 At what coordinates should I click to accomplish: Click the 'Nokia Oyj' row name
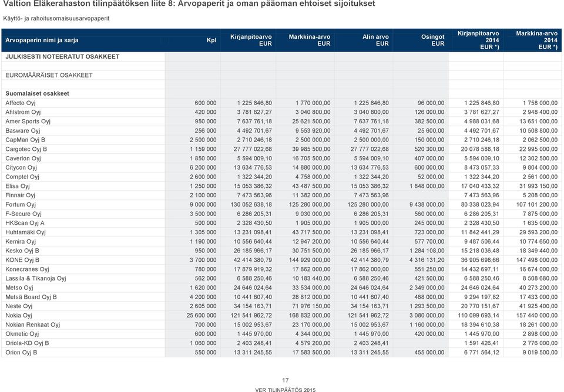point(19,316)
